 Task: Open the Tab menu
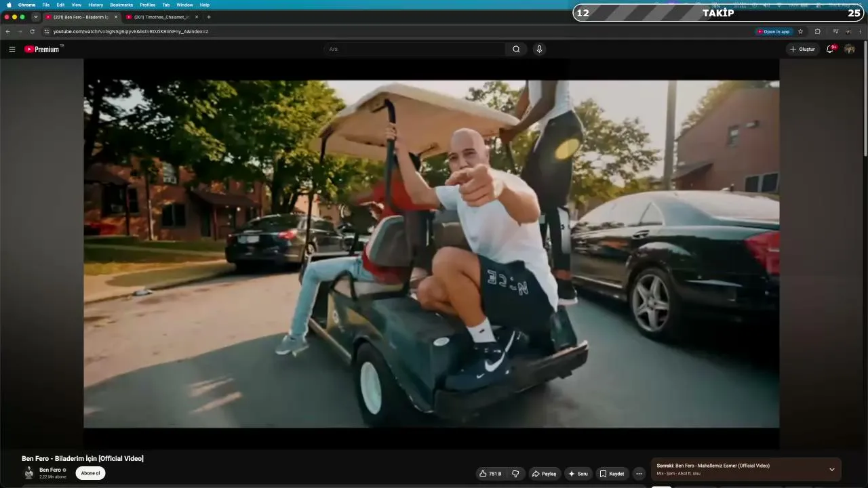tap(166, 5)
